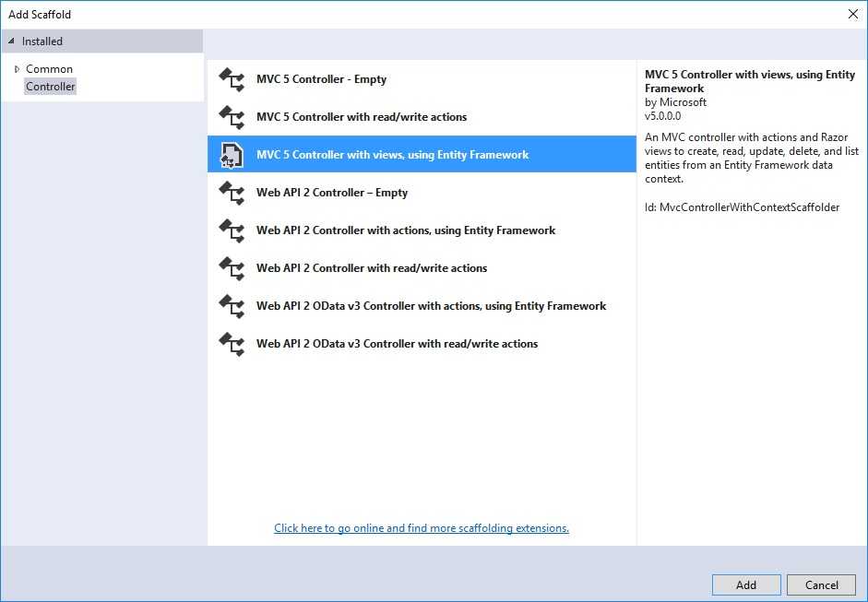Click the icon beside MVC 5 Controller with read/write actions
Viewport: 868px width, 602px height.
point(232,117)
